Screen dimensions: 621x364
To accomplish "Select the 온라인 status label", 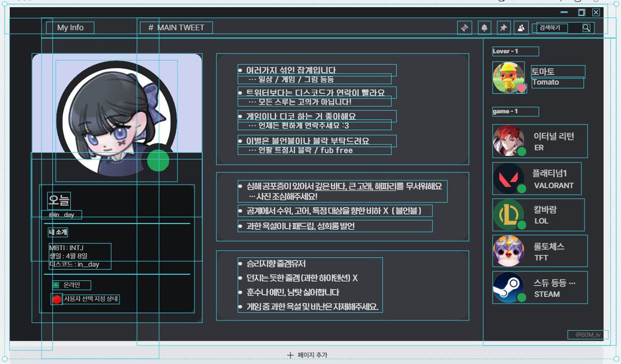I will 72,285.
